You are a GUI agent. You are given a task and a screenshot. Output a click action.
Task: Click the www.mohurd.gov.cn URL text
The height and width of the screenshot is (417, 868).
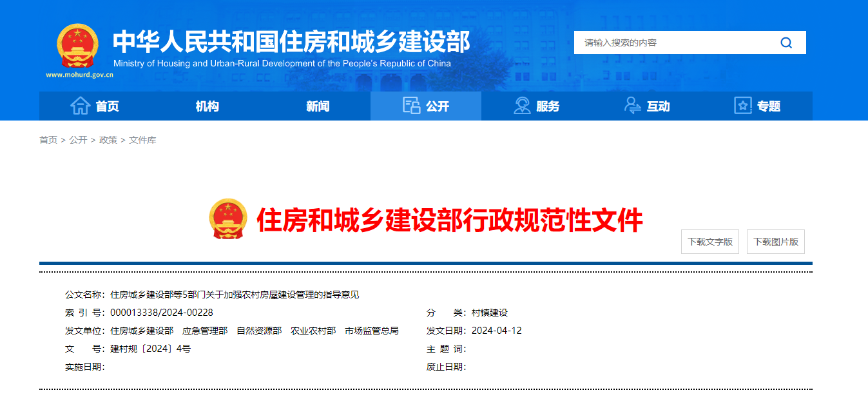(x=79, y=75)
